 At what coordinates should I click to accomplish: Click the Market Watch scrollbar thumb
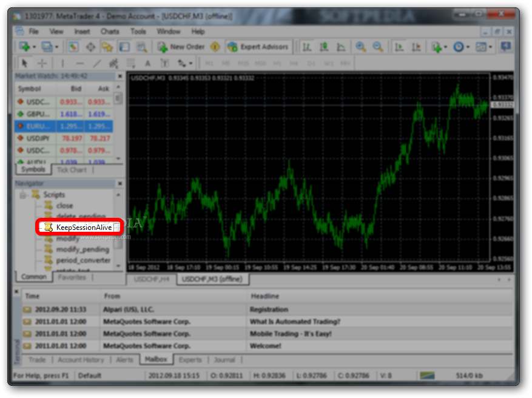coord(118,98)
